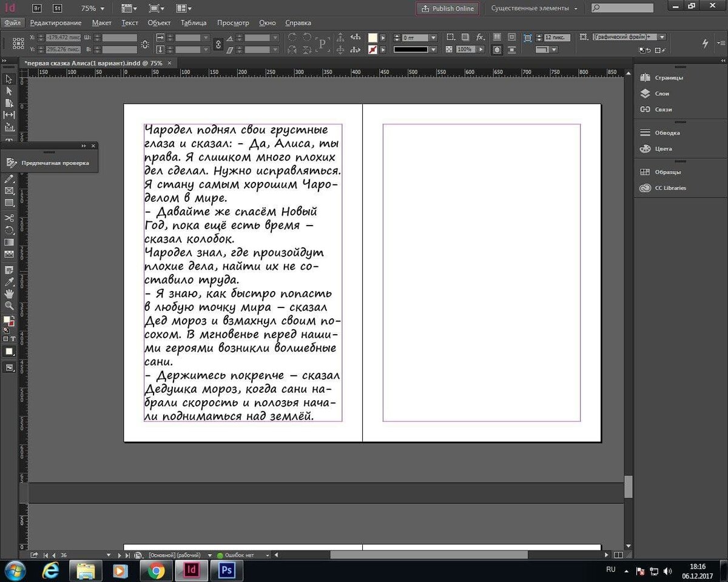Select the Eyedropper tool
Viewport: 728px width, 582px height.
[9, 282]
